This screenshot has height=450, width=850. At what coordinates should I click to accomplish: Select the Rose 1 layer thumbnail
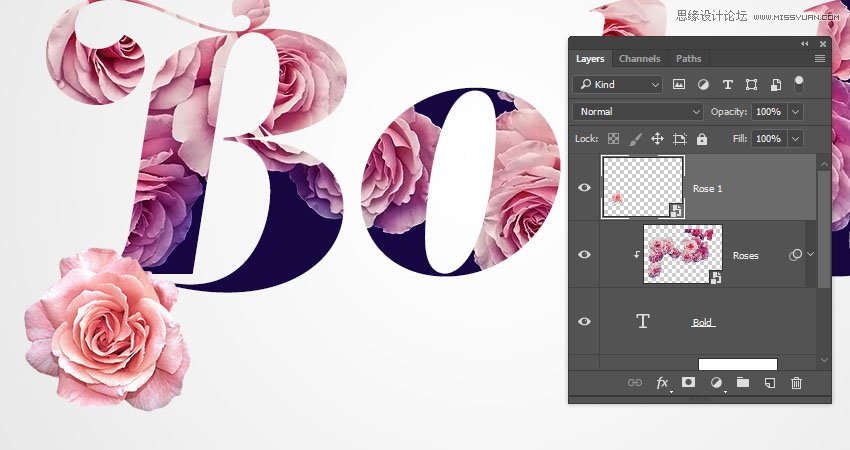[x=643, y=187]
